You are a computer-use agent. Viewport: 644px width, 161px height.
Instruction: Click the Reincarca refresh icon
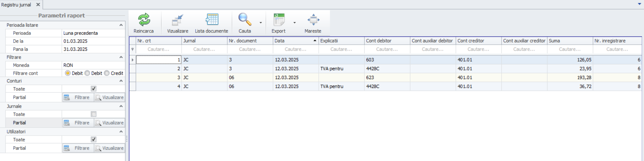(x=144, y=20)
